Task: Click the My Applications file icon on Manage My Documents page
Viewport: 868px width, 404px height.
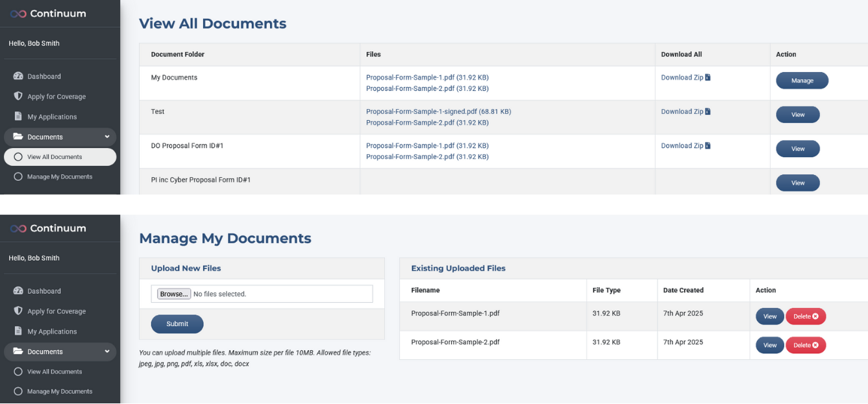Action: pos(18,331)
